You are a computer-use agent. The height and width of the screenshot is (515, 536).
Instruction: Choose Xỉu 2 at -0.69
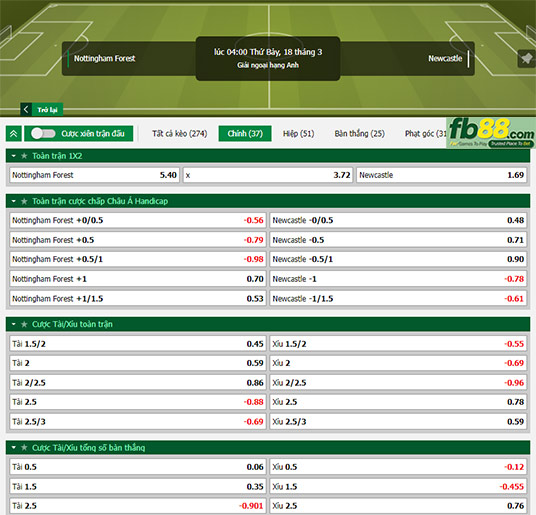tap(398, 363)
